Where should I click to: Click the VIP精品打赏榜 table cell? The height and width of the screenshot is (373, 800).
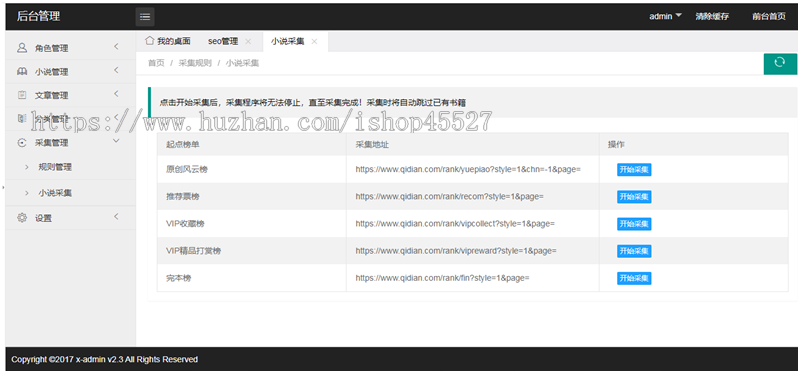point(252,251)
